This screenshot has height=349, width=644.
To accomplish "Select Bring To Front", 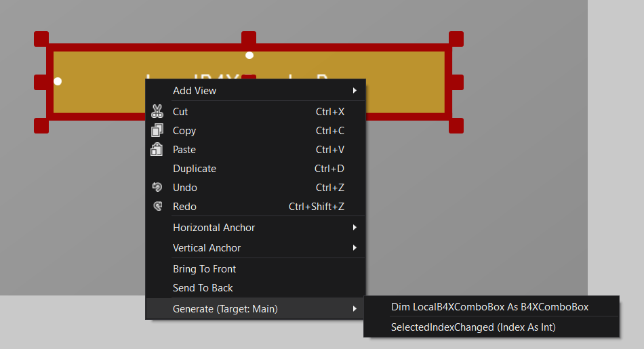I will tap(204, 269).
